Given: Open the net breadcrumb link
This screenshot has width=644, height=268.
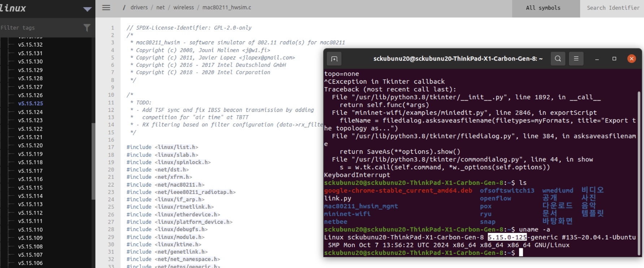Looking at the screenshot, I should [x=161, y=7].
